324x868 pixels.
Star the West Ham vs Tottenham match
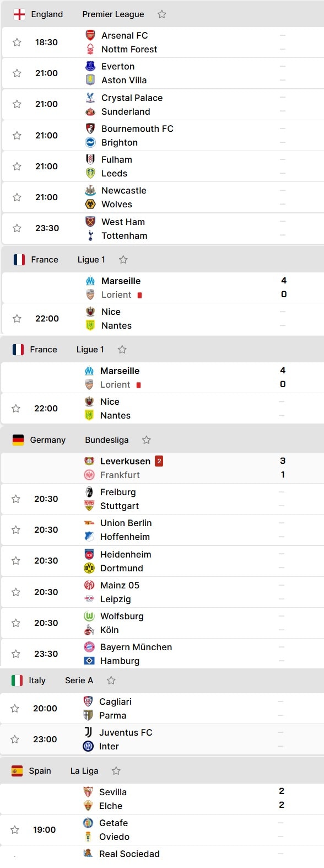click(17, 228)
